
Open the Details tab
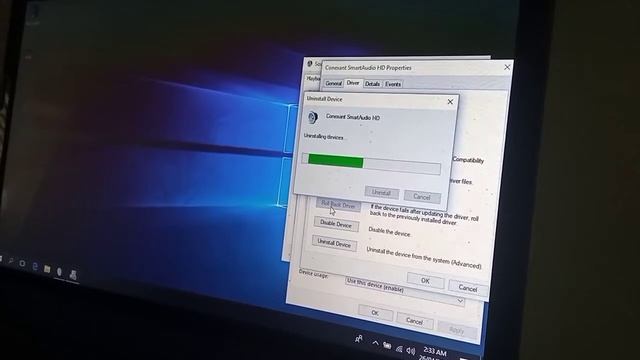(372, 84)
